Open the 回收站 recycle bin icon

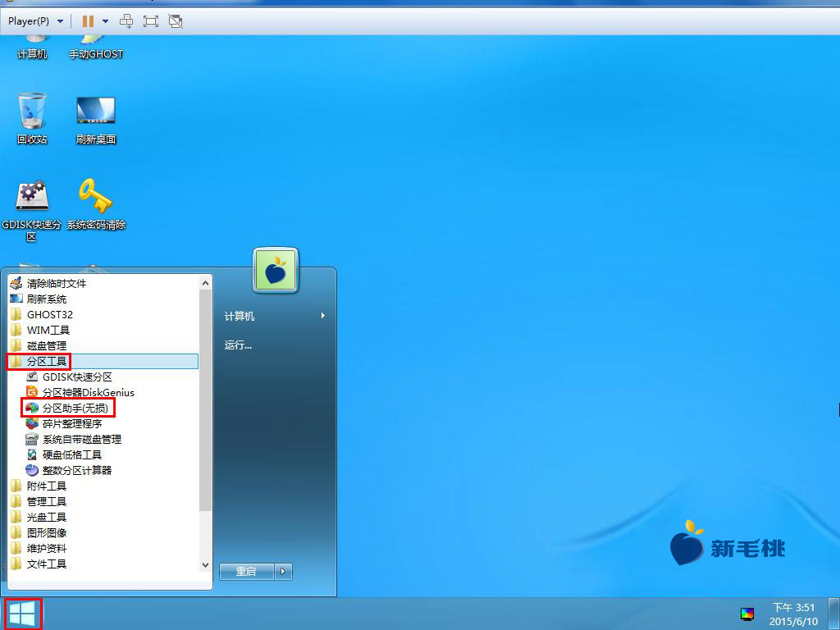32,119
